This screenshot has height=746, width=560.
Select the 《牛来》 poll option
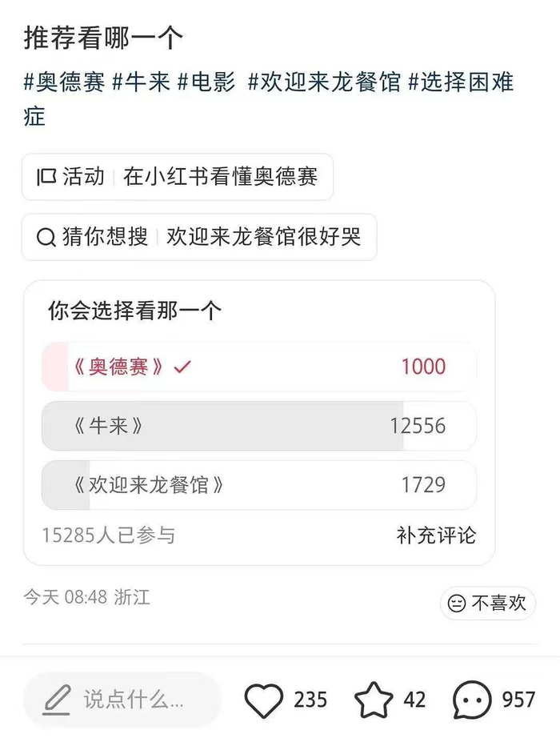click(259, 426)
